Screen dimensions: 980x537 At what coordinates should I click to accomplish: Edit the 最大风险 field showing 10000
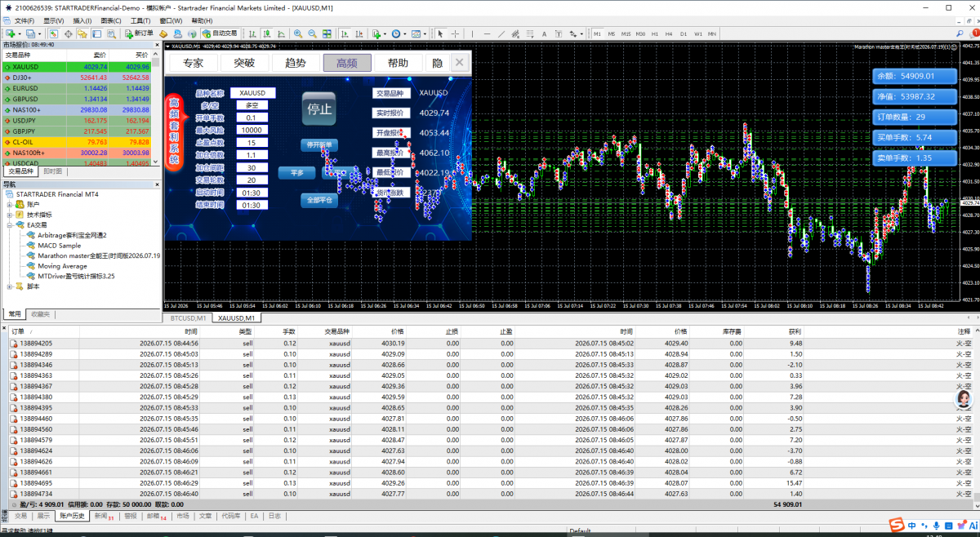[251, 130]
